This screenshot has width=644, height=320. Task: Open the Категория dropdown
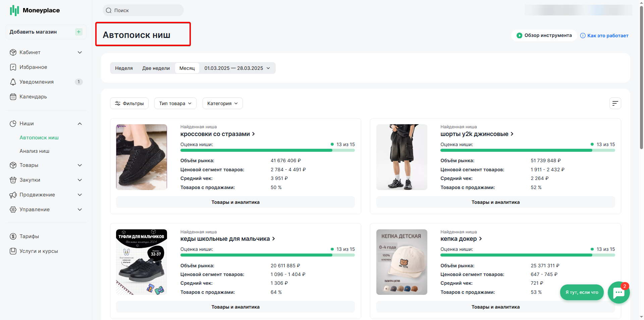coord(222,103)
